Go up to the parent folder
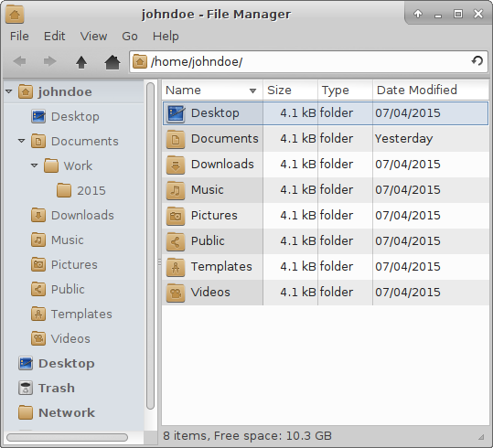Screen dimensions: 493x448 click(81, 61)
